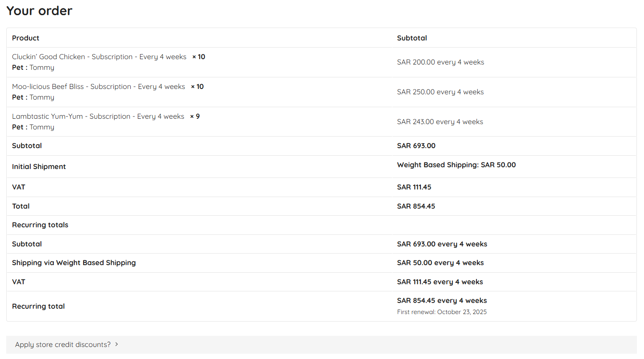Viewport: 644px width, 359px height.
Task: Click the Product column header
Action: click(x=26, y=38)
